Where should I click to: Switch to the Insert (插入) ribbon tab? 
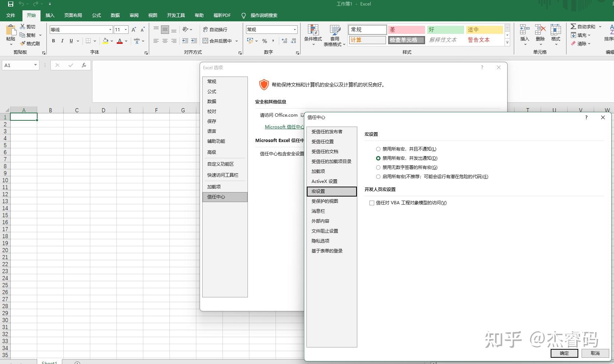(50, 15)
